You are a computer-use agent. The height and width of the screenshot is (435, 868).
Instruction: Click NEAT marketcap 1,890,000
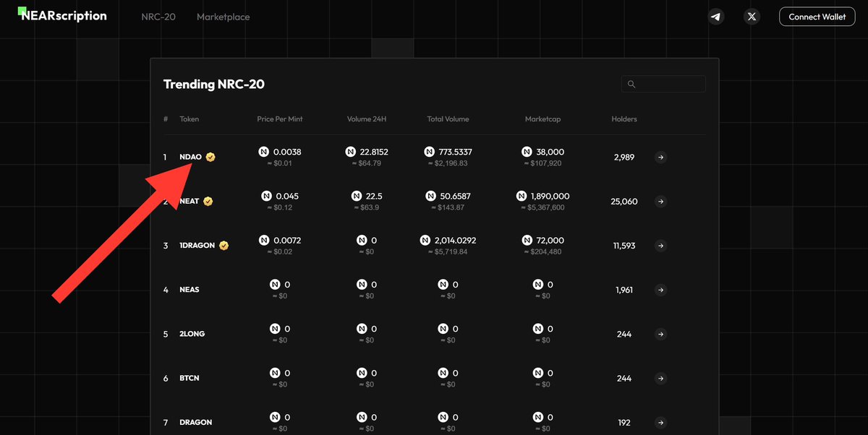pyautogui.click(x=550, y=197)
